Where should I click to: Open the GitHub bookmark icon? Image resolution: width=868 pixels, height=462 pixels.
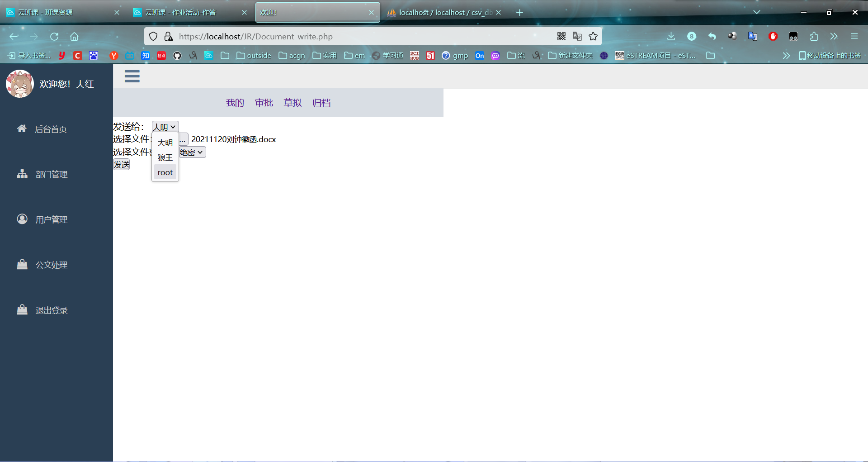(x=177, y=56)
